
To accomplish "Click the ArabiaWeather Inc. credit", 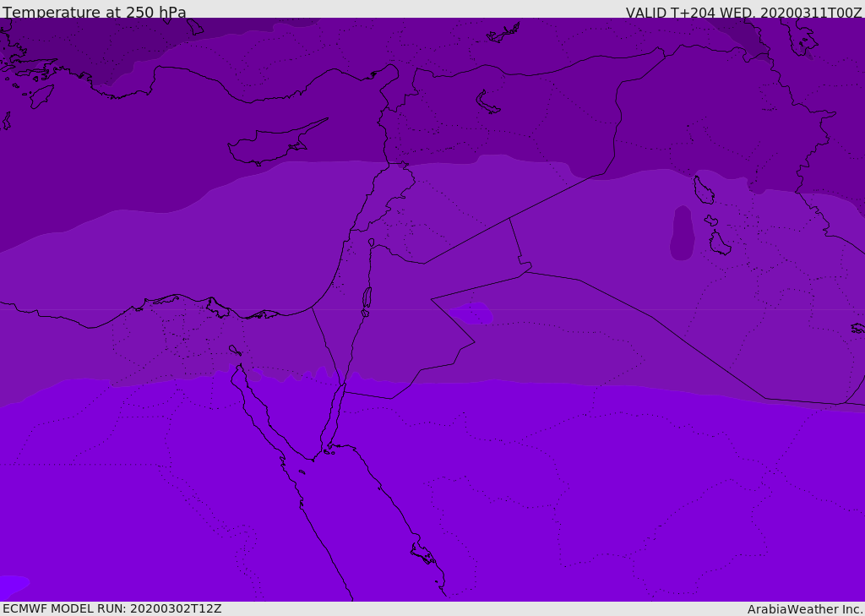I will [x=805, y=608].
